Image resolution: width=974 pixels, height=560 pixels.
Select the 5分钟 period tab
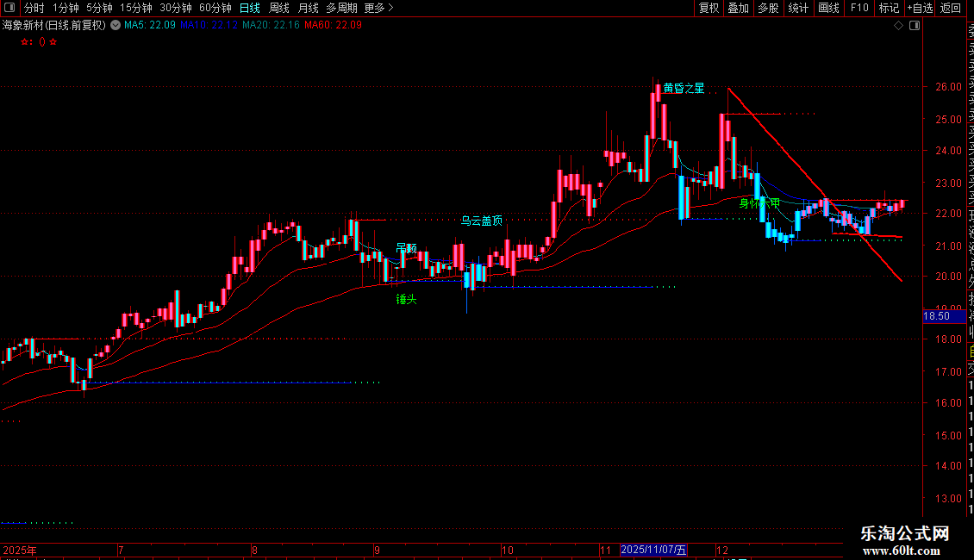pos(99,8)
